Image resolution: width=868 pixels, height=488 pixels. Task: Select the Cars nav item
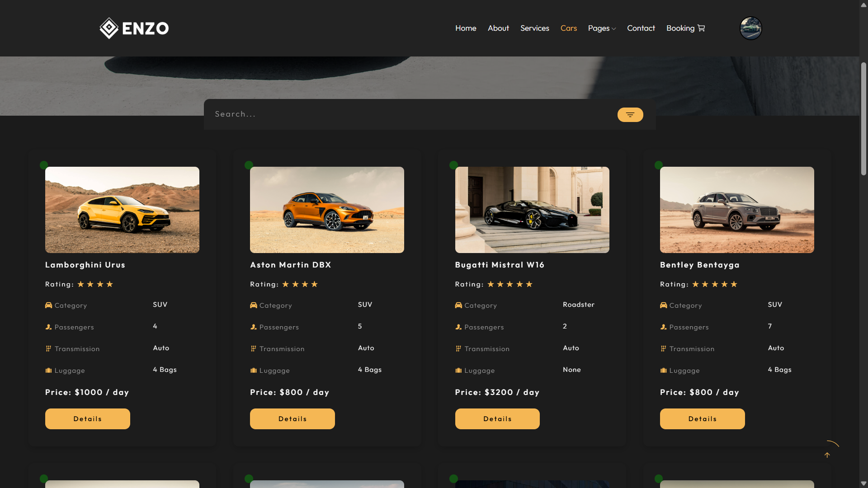tap(569, 28)
